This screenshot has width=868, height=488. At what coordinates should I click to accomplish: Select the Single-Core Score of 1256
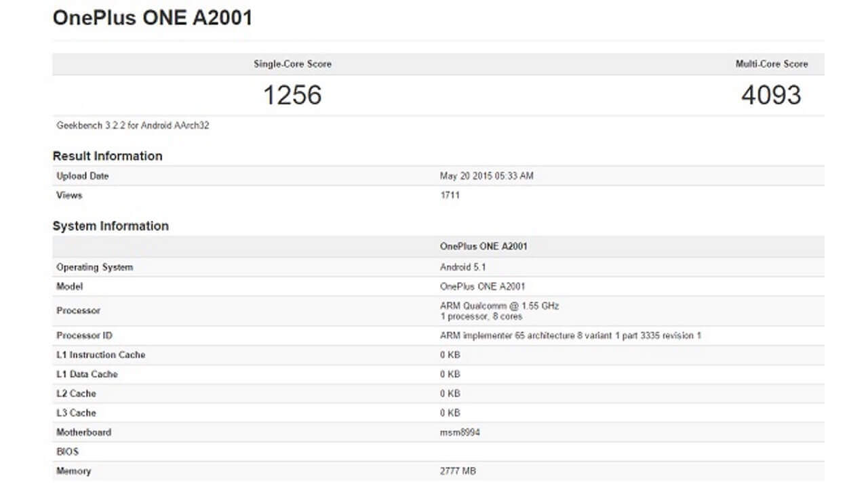pyautogui.click(x=293, y=95)
